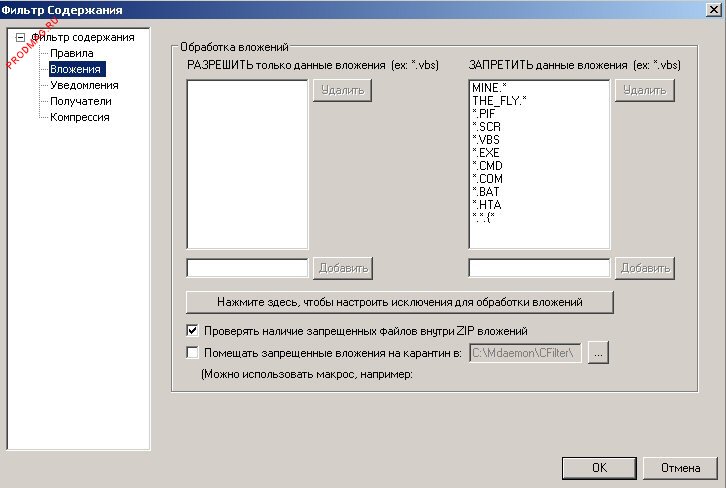Open Получатели tree item
This screenshot has height=488, width=726.
80,101
